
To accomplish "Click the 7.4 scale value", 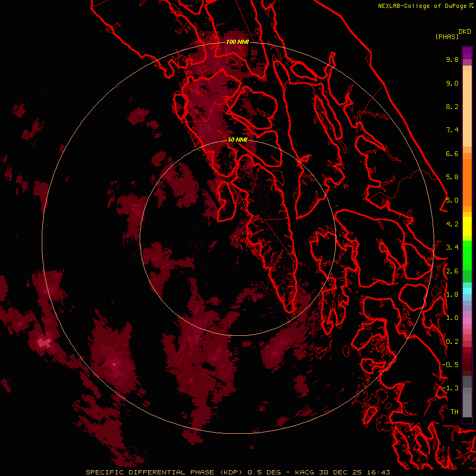I will pyautogui.click(x=452, y=130).
